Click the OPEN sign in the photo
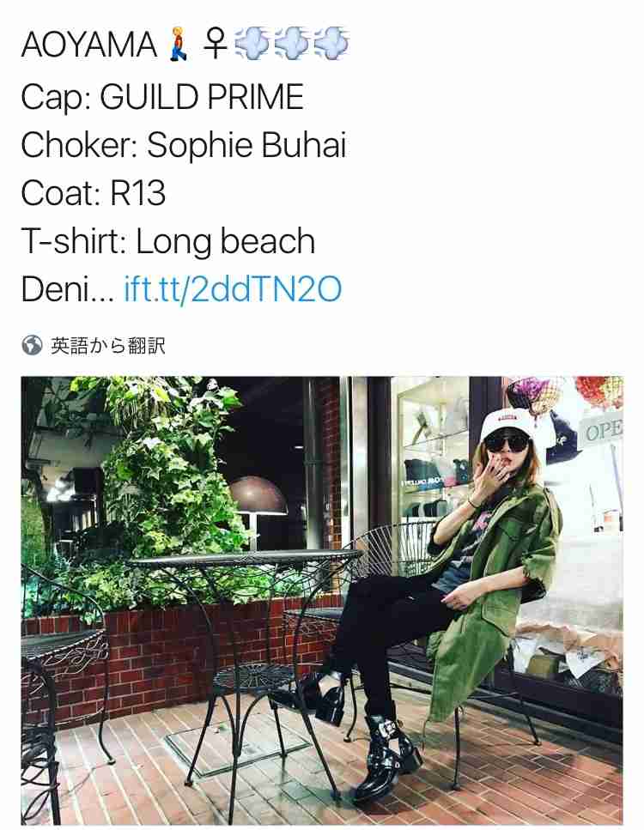 pyautogui.click(x=600, y=432)
